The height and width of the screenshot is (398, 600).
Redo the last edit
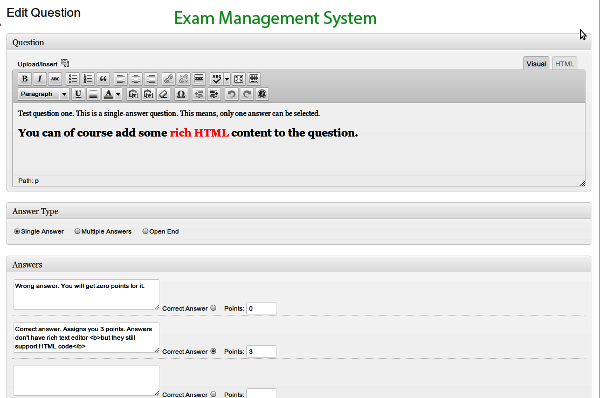247,94
